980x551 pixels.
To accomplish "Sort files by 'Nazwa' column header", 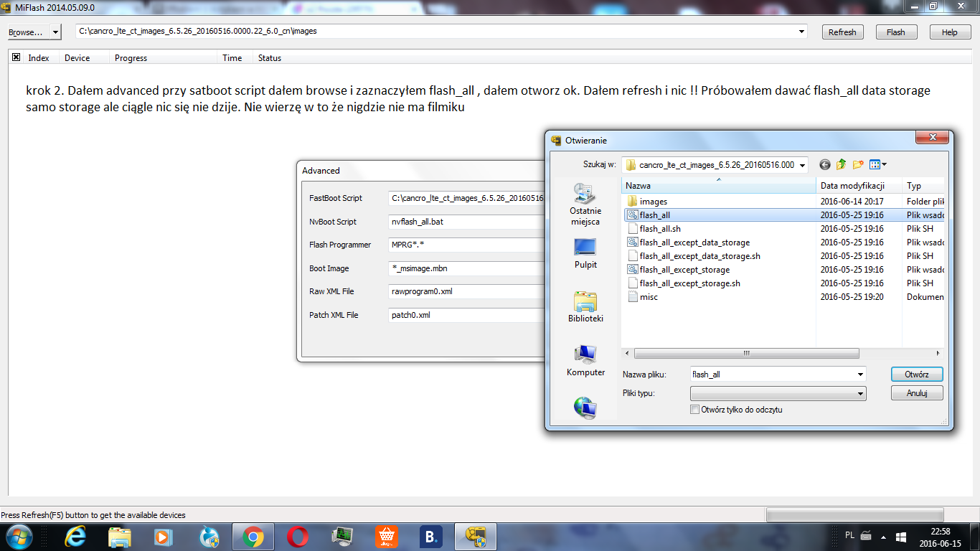I will [717, 186].
